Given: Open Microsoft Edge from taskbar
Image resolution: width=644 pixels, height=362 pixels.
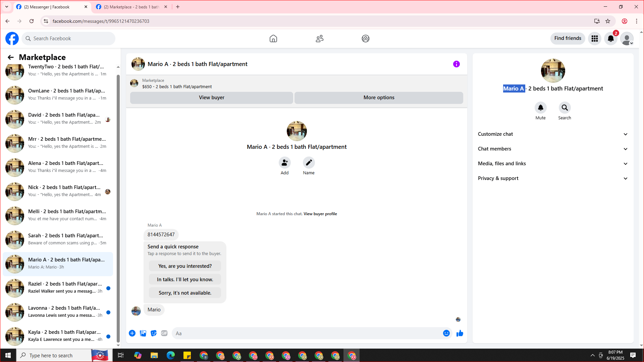Looking at the screenshot, I should click(171, 355).
